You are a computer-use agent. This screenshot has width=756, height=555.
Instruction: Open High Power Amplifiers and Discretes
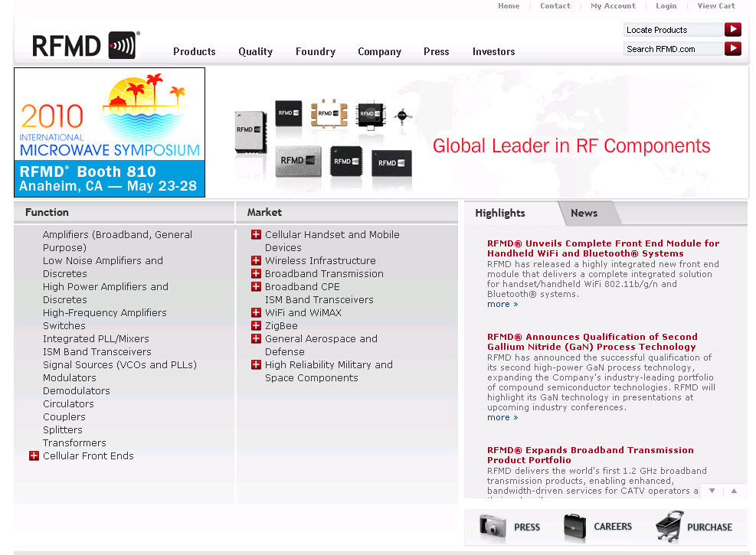click(x=106, y=293)
